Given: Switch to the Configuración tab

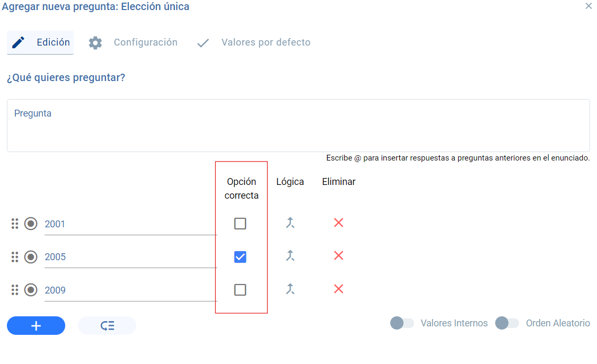Looking at the screenshot, I should click(x=133, y=42).
